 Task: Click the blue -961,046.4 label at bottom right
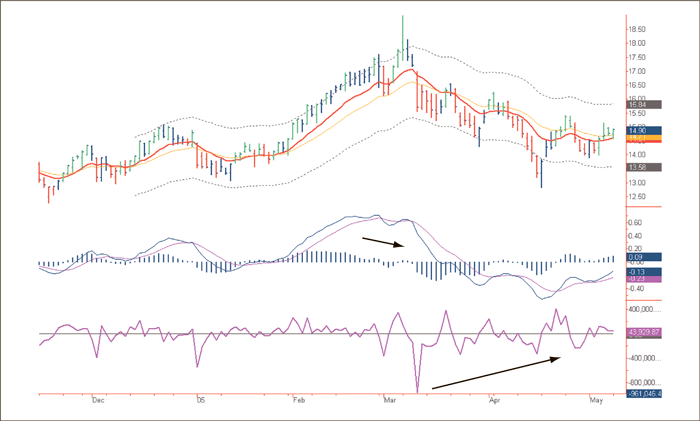click(647, 394)
